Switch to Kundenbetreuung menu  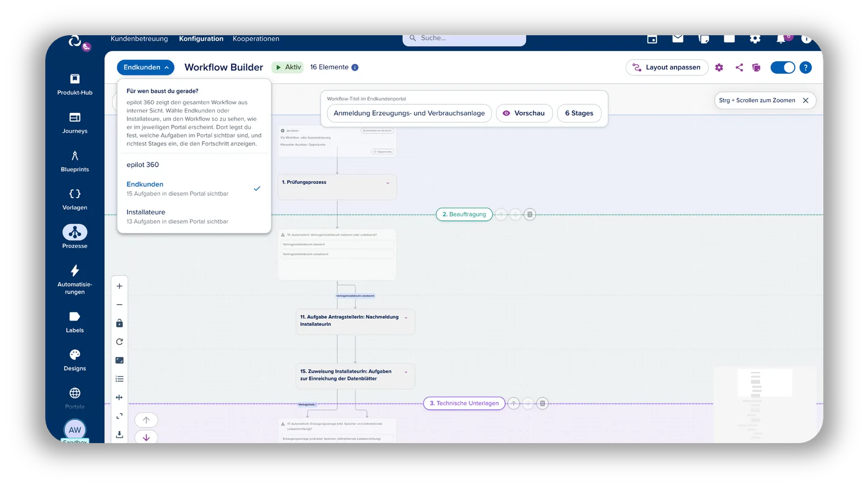[139, 39]
